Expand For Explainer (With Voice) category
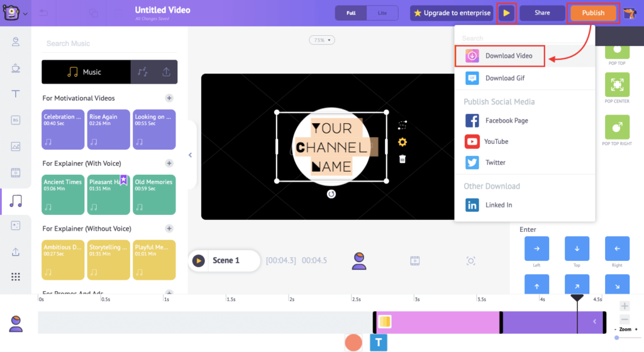Image resolution: width=644 pixels, height=352 pixels. coord(169,163)
